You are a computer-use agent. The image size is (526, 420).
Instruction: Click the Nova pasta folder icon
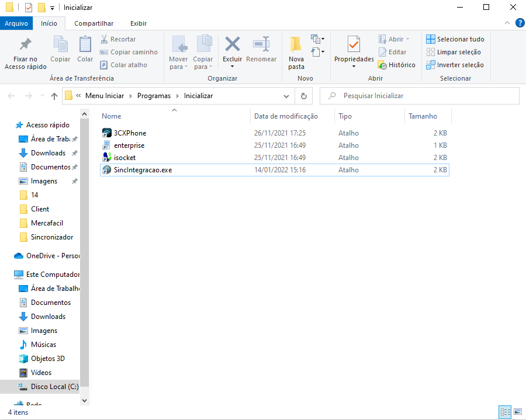296,44
